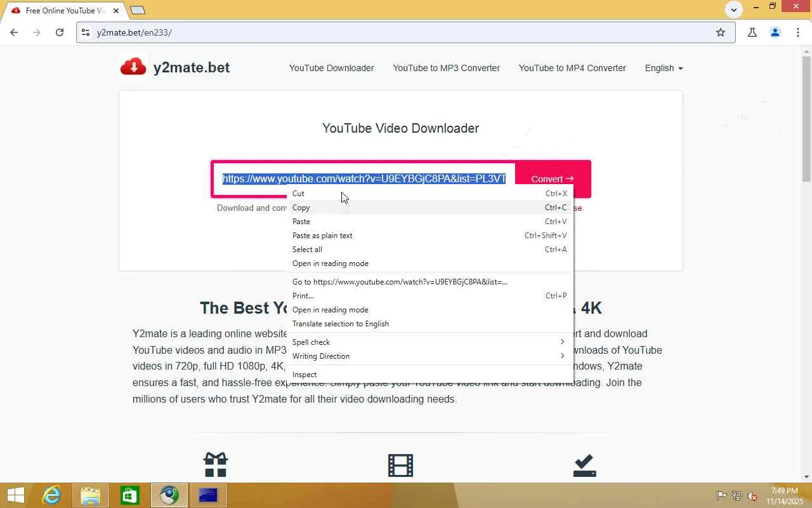This screenshot has height=508, width=812.
Task: Open the Windows Store taskbar icon
Action: pyautogui.click(x=129, y=495)
